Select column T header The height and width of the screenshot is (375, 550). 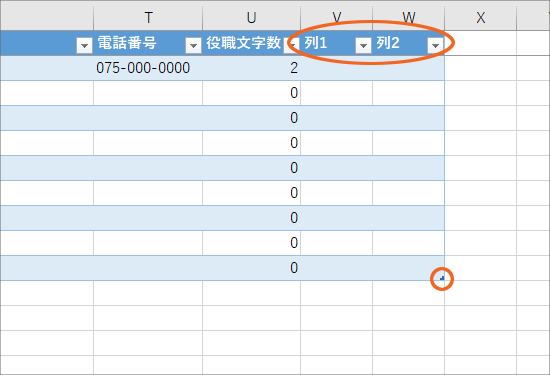click(148, 17)
